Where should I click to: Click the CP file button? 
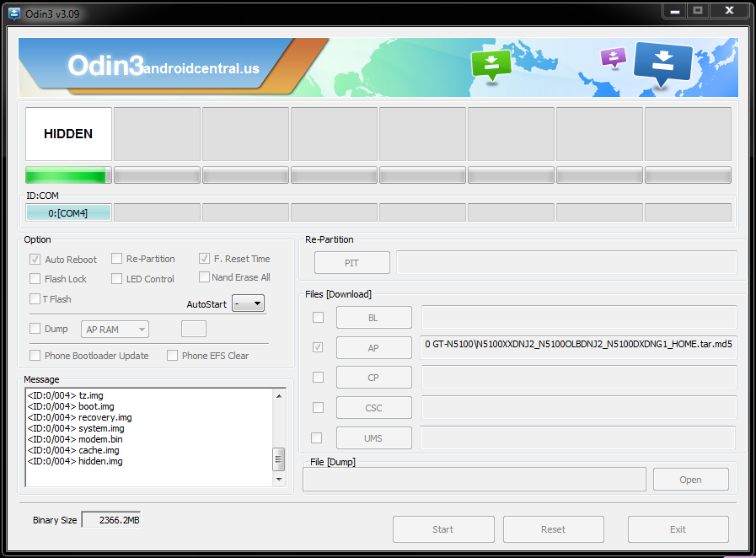(373, 377)
